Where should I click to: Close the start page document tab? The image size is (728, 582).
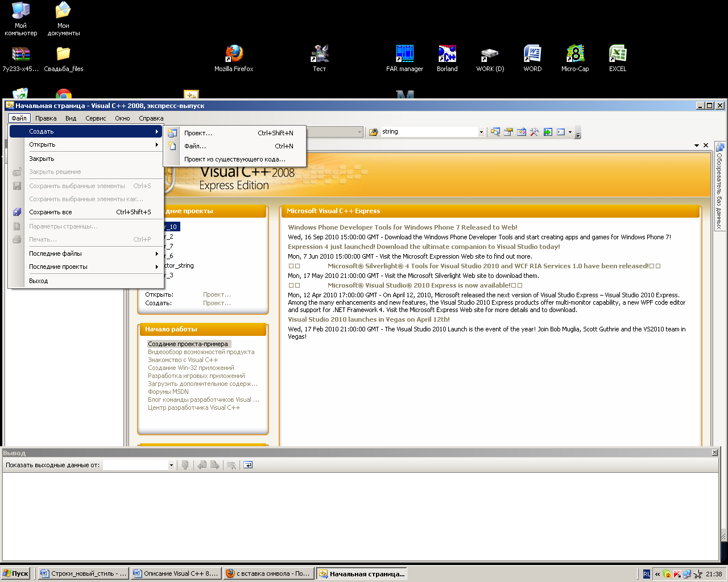(x=706, y=145)
